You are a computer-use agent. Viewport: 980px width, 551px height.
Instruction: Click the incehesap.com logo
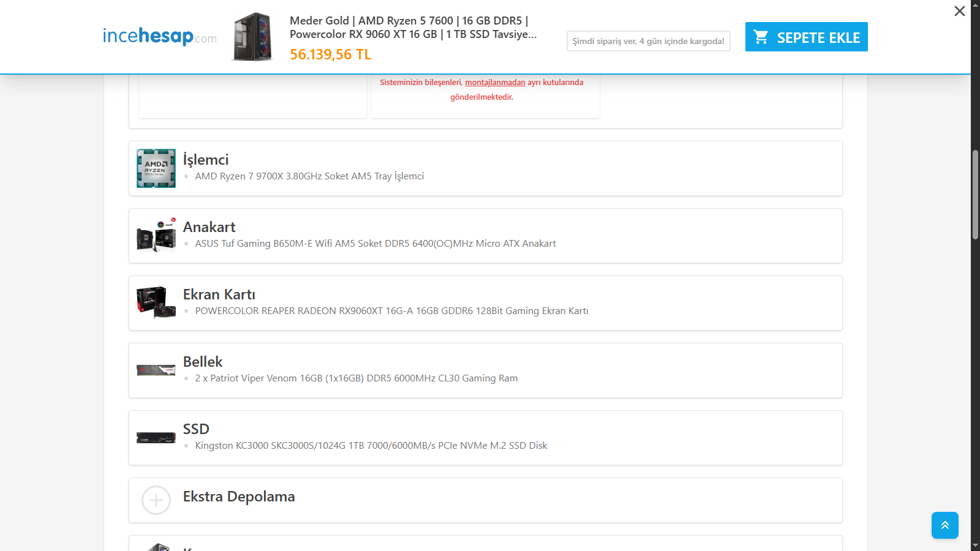coord(159,36)
